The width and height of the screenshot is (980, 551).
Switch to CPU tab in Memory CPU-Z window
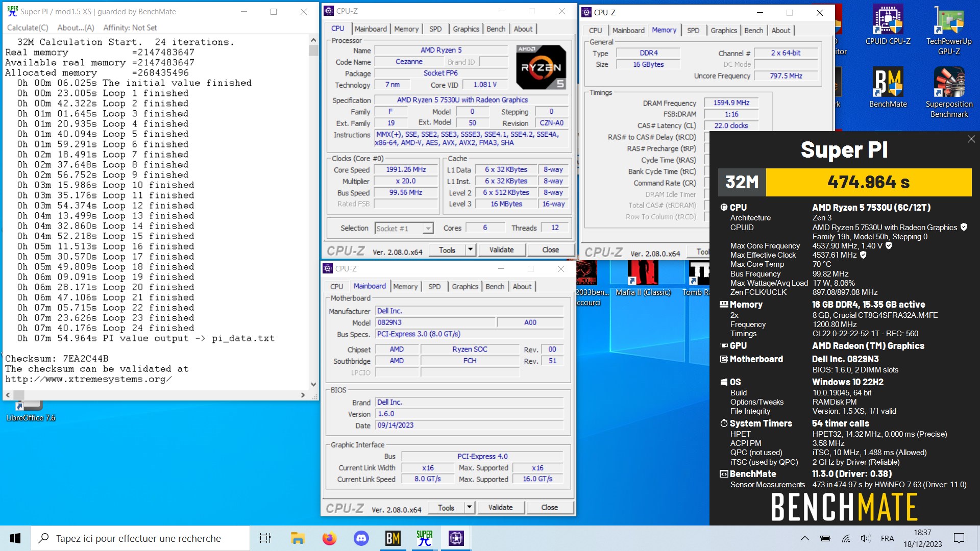tap(596, 31)
